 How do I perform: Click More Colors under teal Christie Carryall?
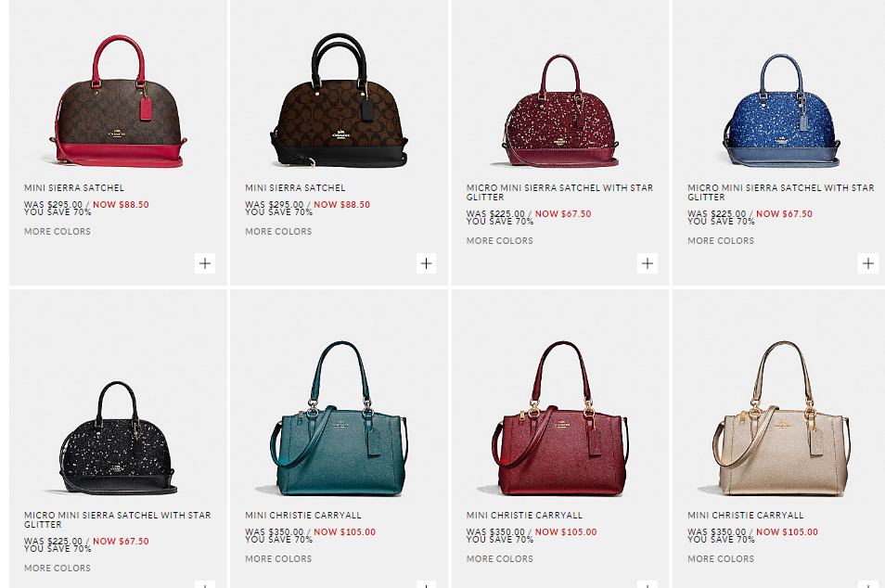278,558
